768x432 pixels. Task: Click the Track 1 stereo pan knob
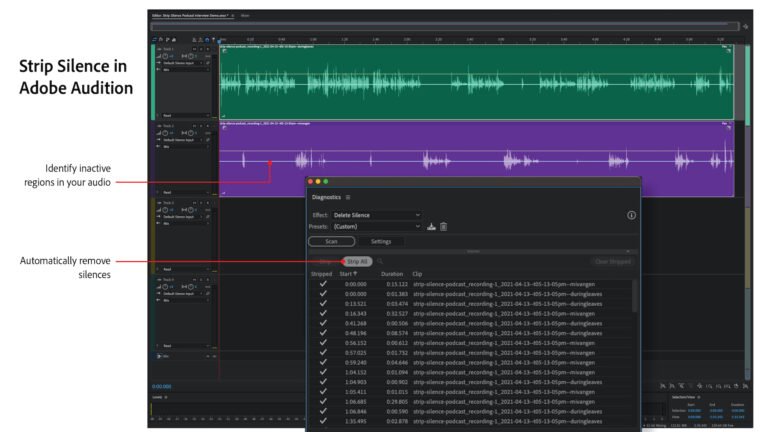(x=191, y=56)
